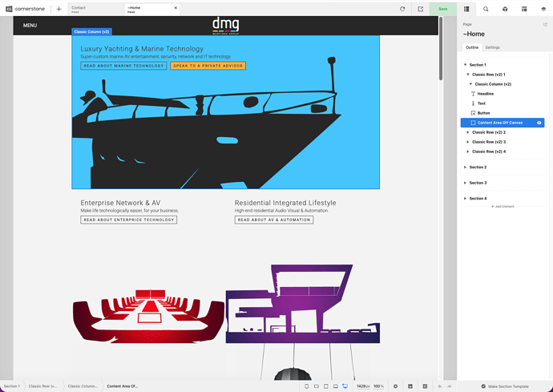553x392 pixels.
Task: Click Read About AV & Automation button
Action: click(x=274, y=220)
